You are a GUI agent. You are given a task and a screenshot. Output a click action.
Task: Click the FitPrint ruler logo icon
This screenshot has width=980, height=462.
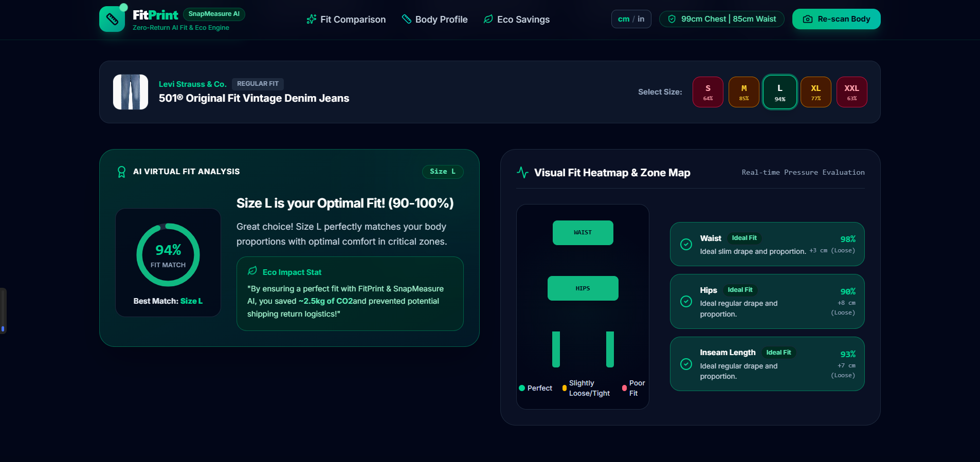(112, 19)
